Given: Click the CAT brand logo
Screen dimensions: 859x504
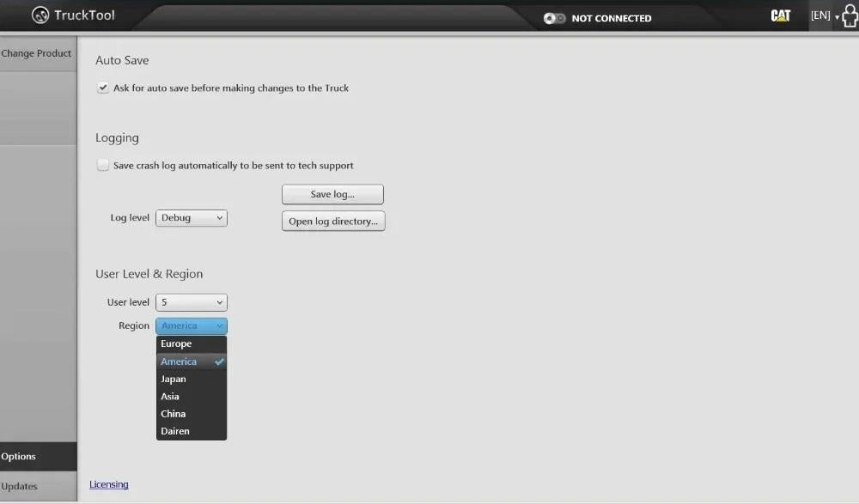Looking at the screenshot, I should 780,15.
